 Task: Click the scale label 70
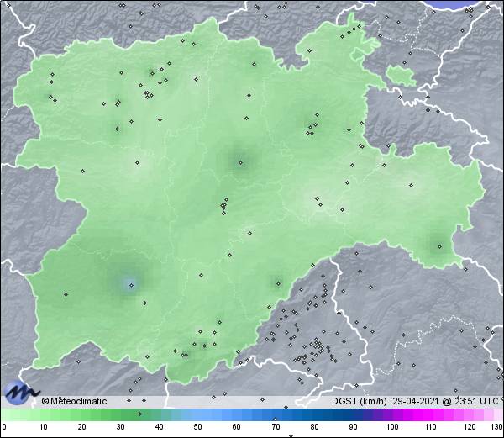pos(276,427)
